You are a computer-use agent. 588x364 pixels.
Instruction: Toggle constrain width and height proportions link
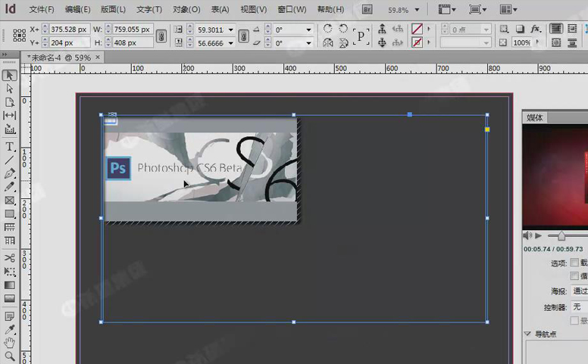pyautogui.click(x=161, y=36)
